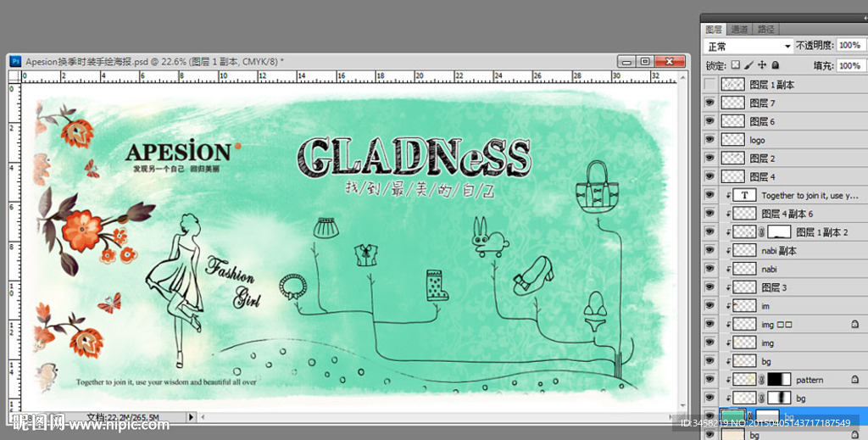The width and height of the screenshot is (868, 440).
Task: Select the 图层 2 layer row
Action: click(785, 158)
